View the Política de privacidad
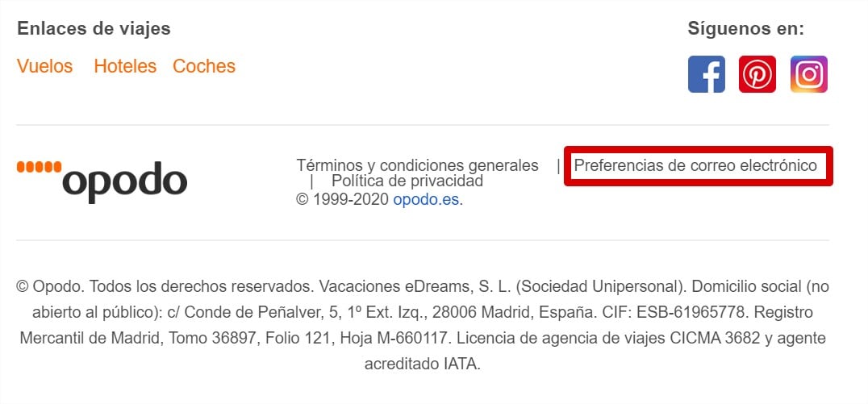Viewport: 868px width, 404px height. pyautogui.click(x=407, y=181)
